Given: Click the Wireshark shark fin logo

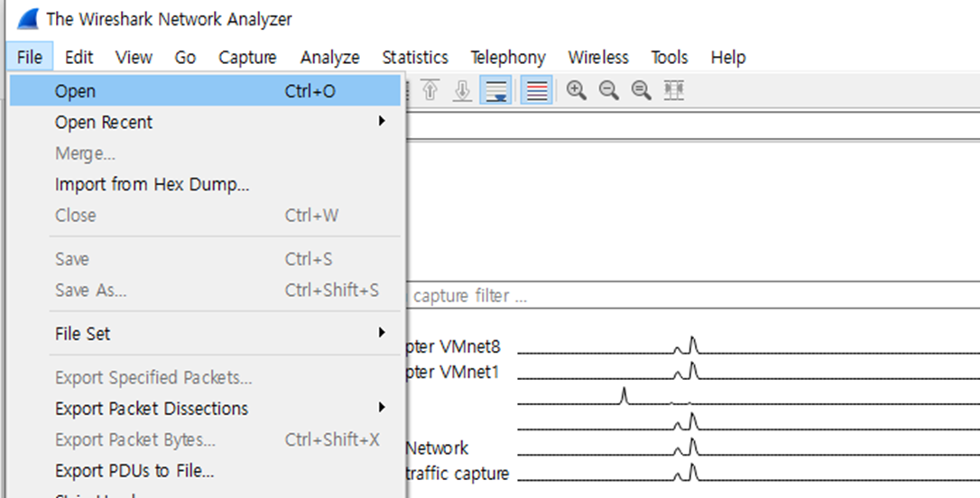Looking at the screenshot, I should tap(28, 19).
